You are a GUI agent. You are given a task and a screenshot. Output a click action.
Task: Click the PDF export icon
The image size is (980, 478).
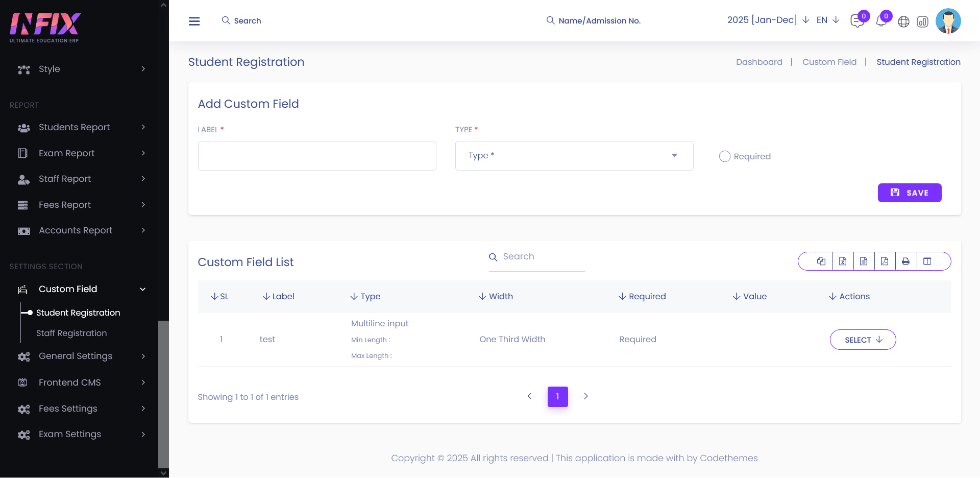click(885, 261)
